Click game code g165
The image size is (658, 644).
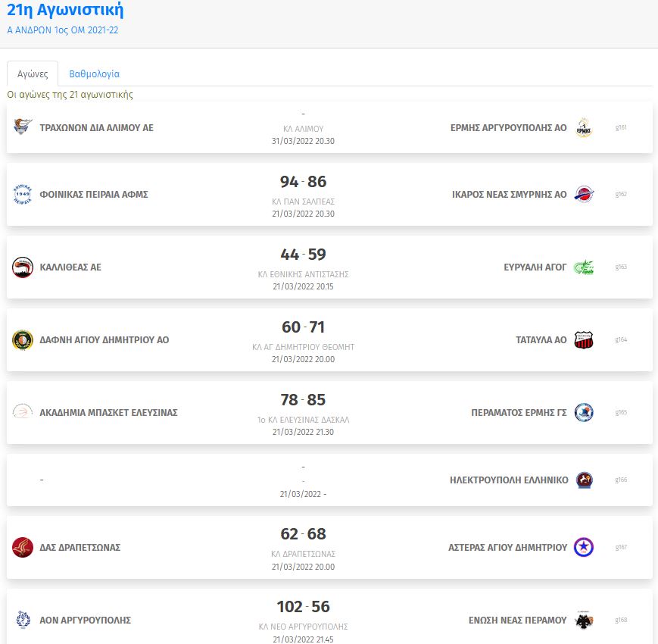621,412
